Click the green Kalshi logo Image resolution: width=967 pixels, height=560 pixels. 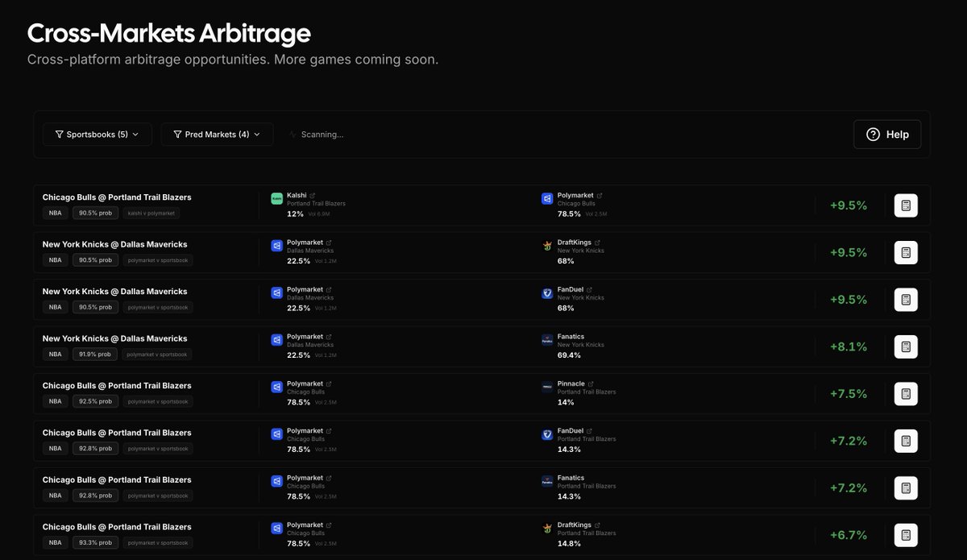tap(277, 198)
